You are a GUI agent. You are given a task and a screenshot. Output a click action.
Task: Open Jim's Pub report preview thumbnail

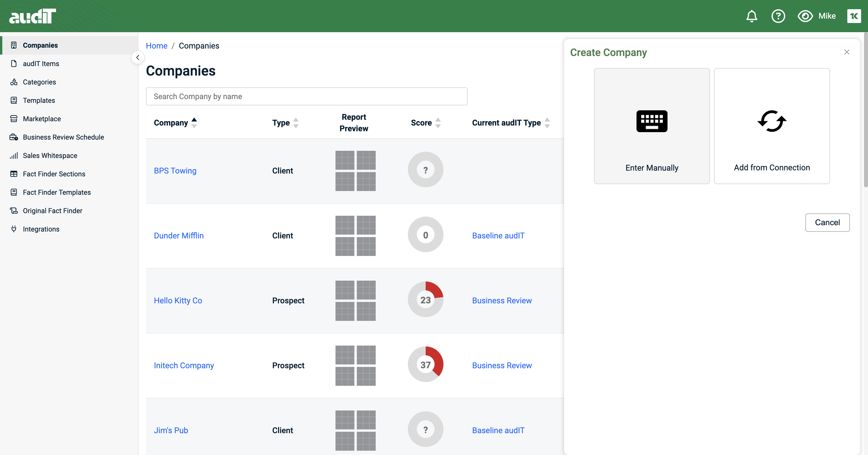pos(355,430)
